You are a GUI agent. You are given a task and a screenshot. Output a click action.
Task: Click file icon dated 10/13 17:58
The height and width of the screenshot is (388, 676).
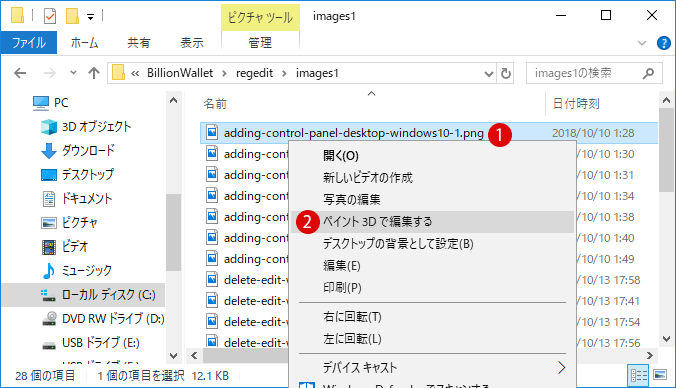212,280
